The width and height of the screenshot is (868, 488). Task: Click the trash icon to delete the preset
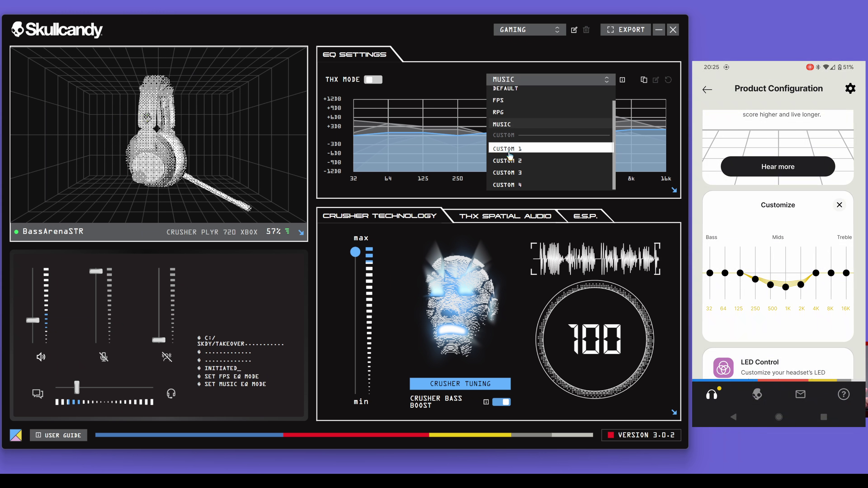coord(586,30)
